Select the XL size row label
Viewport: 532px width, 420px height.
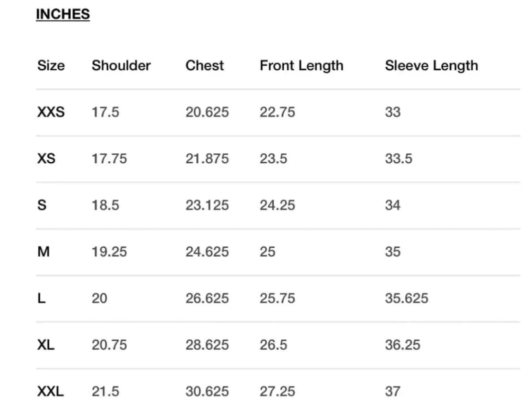[45, 345]
